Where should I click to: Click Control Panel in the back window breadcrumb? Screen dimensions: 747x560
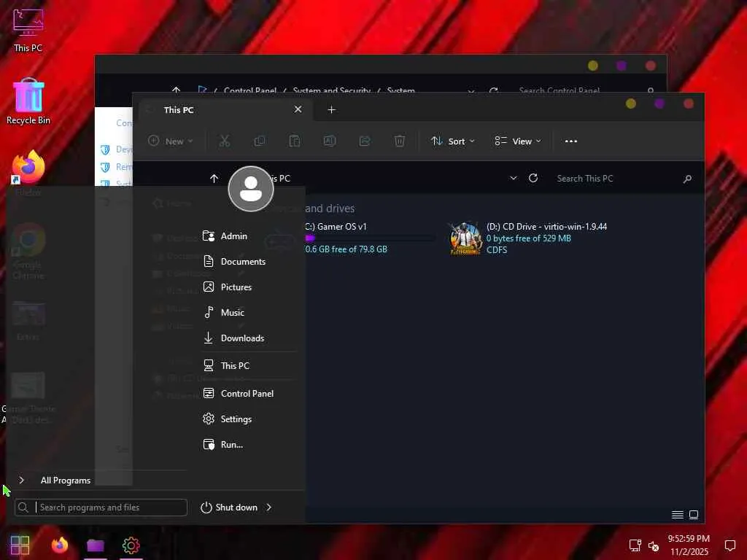coord(250,90)
